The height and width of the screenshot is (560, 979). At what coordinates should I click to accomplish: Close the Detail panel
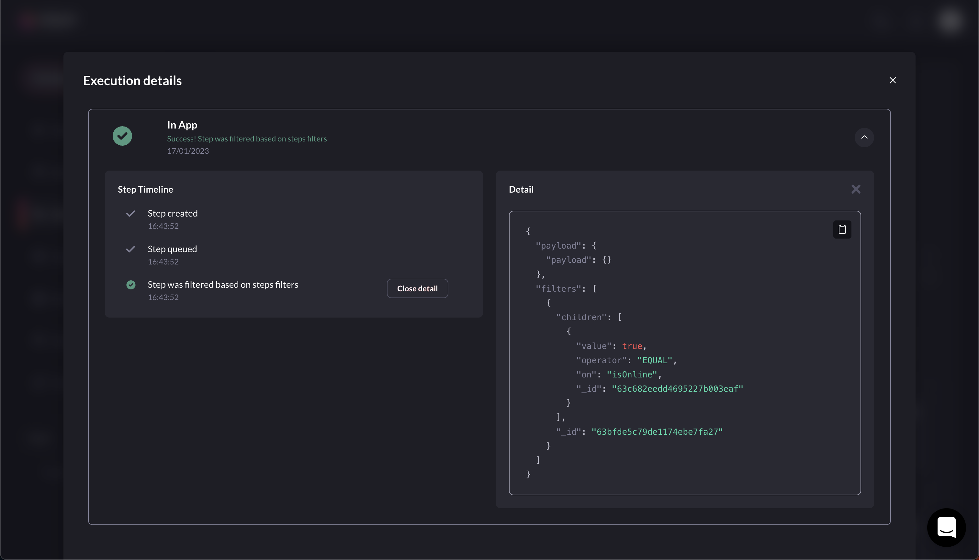[x=856, y=189]
